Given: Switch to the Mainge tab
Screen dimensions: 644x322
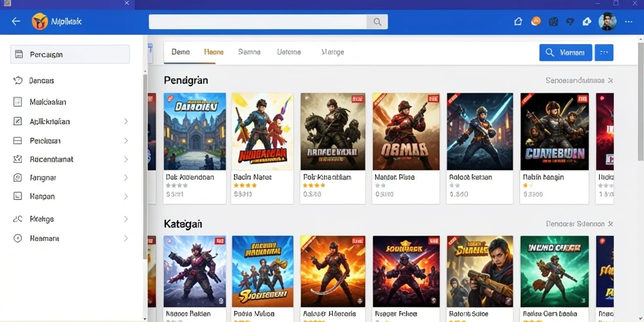Looking at the screenshot, I should pyautogui.click(x=333, y=52).
